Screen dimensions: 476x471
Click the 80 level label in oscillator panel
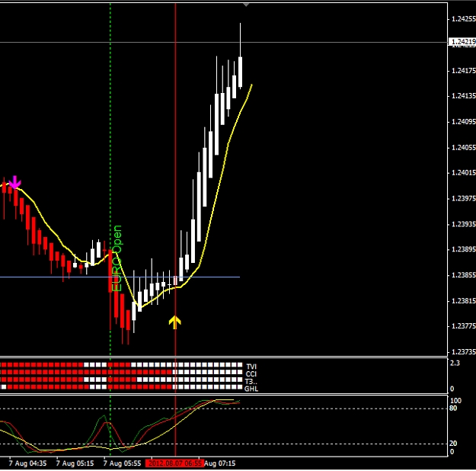[x=453, y=408]
